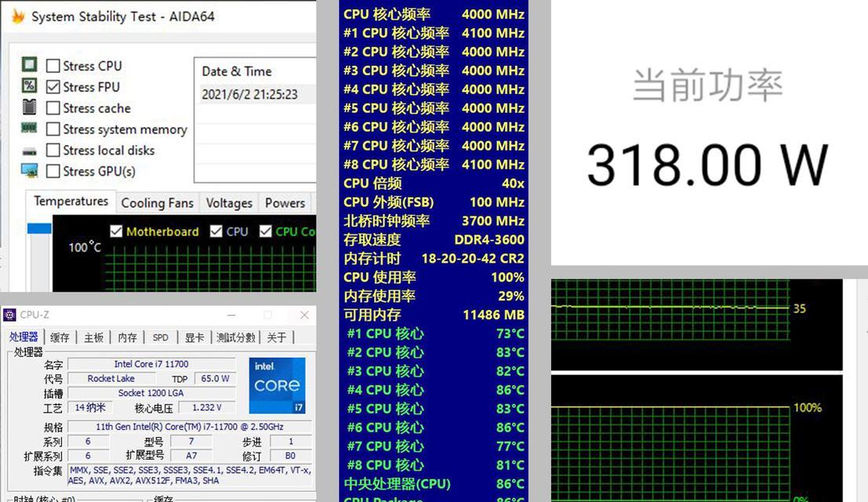
Task: Minimize the CPU-Z window
Action: point(231,315)
